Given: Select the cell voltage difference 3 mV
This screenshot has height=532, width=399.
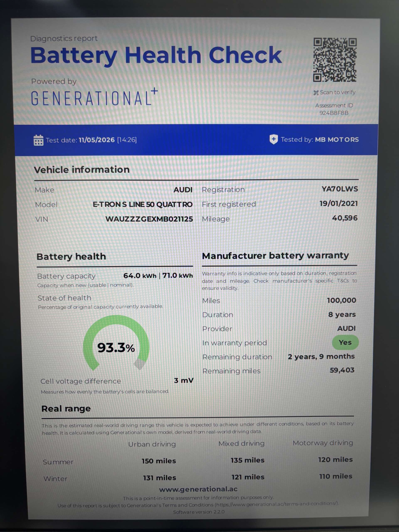Looking at the screenshot, I should (184, 381).
